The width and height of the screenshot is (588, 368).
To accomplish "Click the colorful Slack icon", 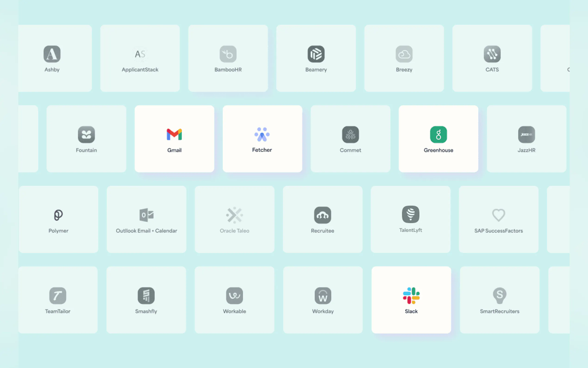I will pos(411,296).
